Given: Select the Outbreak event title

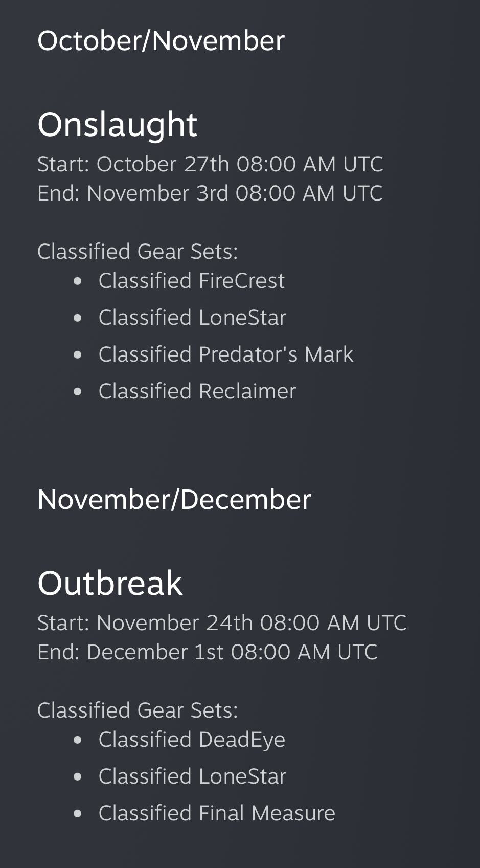Looking at the screenshot, I should (x=110, y=583).
